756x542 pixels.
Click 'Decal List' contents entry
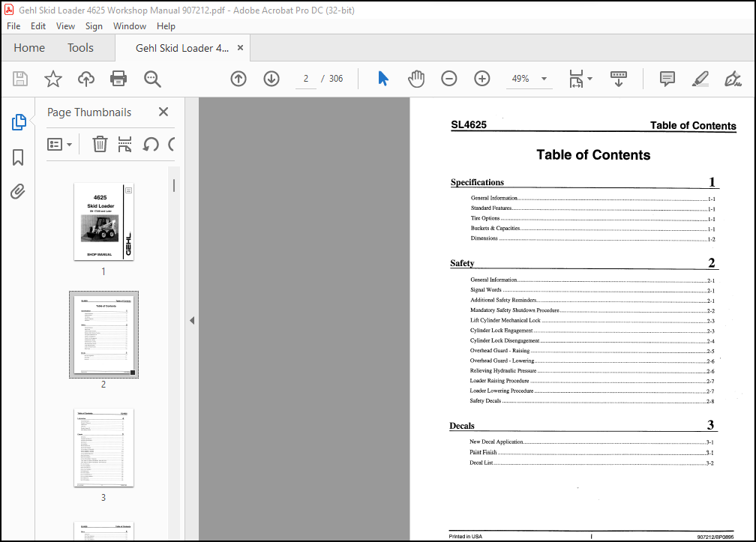[481, 463]
